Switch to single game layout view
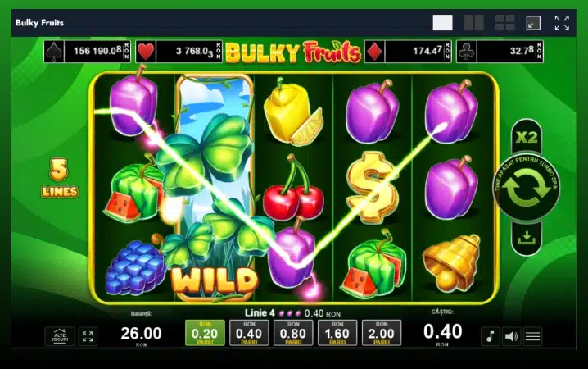 [x=442, y=23]
